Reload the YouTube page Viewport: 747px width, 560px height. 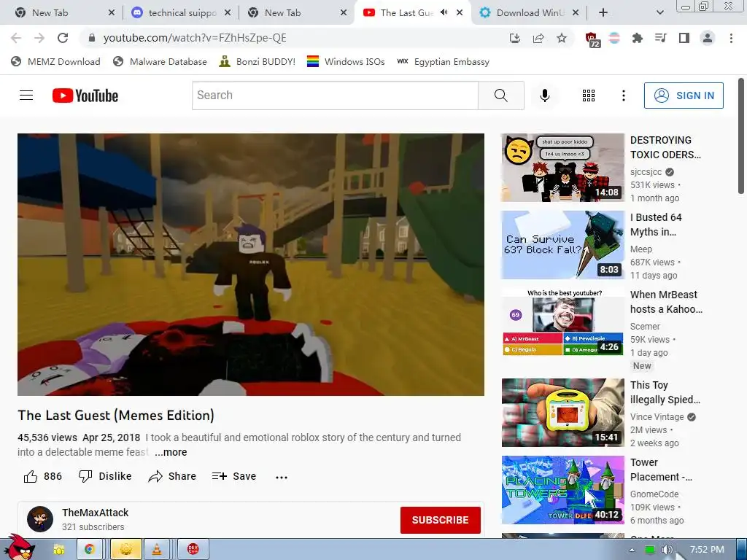pyautogui.click(x=63, y=38)
